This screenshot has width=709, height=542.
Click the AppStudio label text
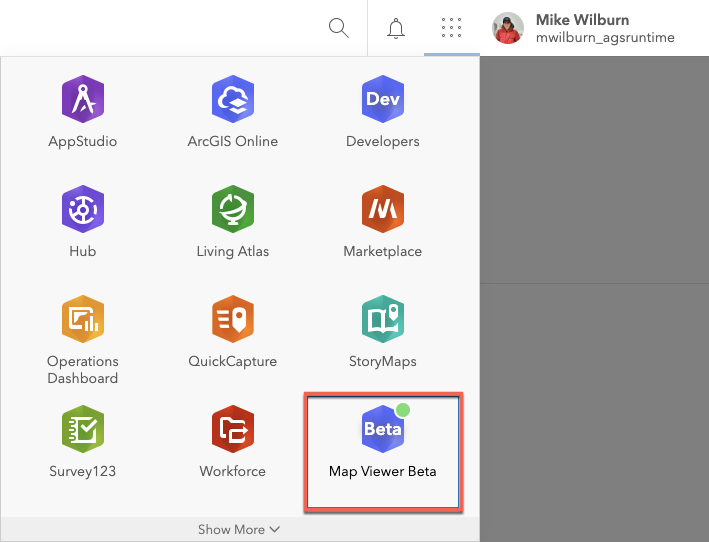(83, 141)
